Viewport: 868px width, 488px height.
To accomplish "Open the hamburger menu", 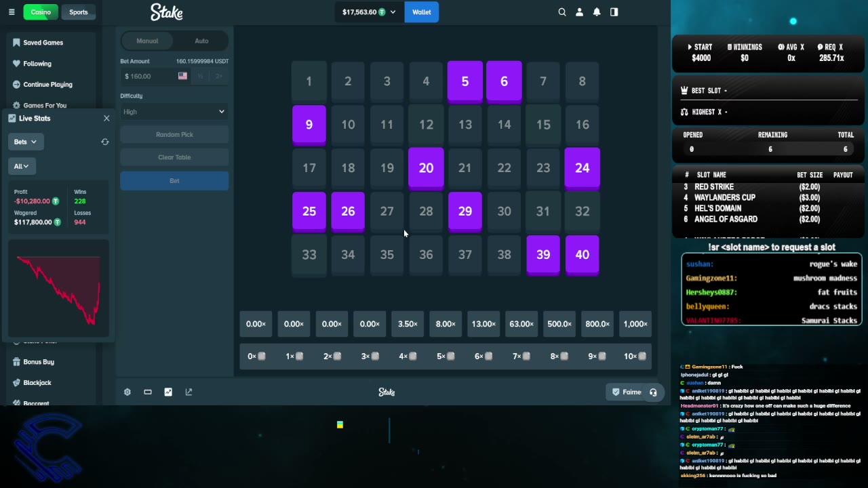I will click(12, 12).
